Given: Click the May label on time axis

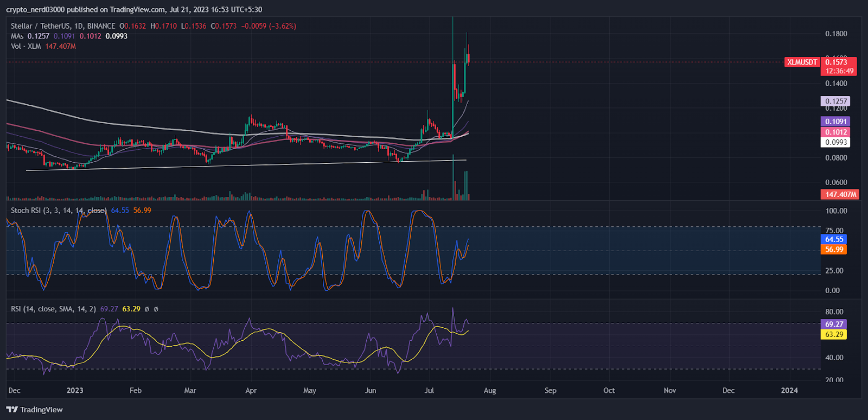Looking at the screenshot, I should tap(310, 391).
